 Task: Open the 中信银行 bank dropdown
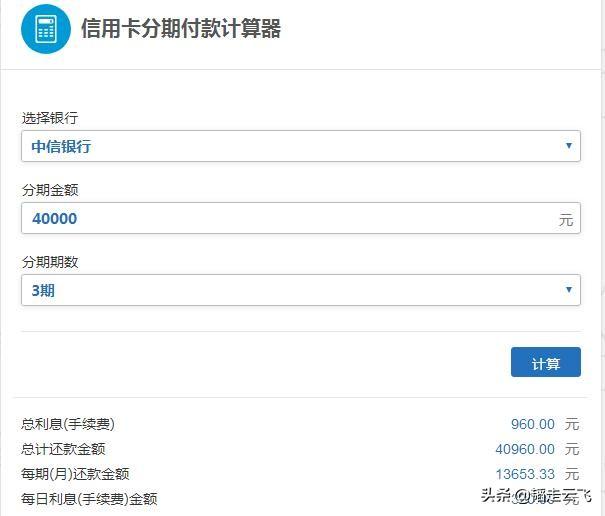tap(301, 146)
